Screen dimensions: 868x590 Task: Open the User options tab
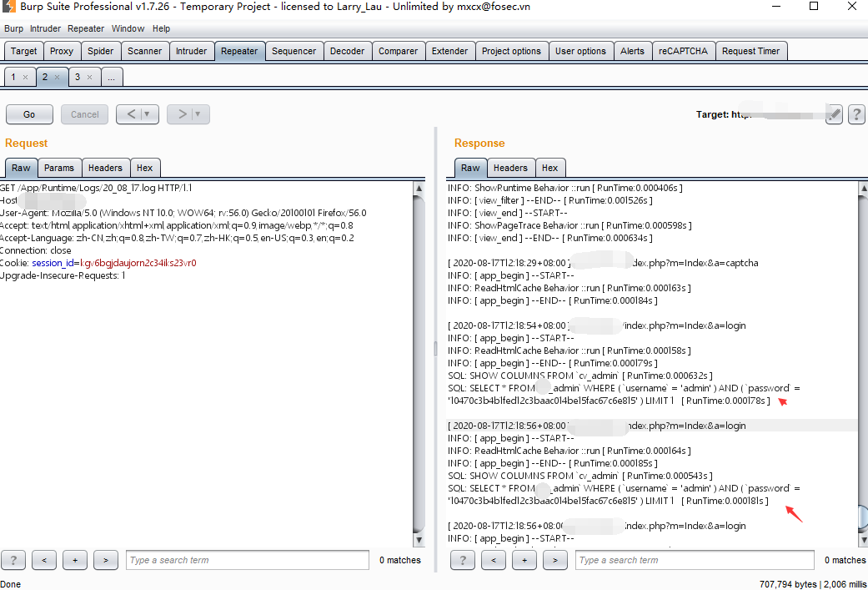[580, 51]
